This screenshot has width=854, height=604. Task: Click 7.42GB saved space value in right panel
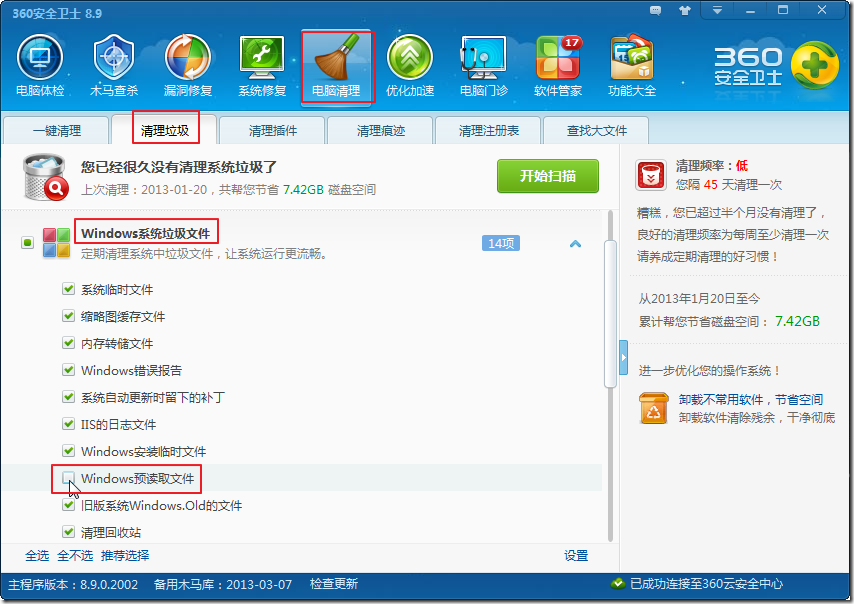797,321
